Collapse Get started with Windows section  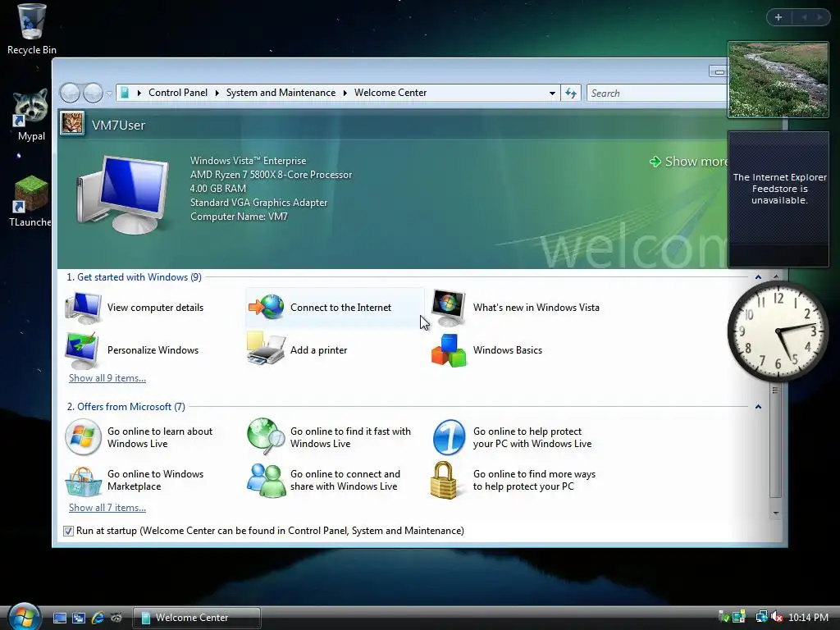tap(758, 277)
